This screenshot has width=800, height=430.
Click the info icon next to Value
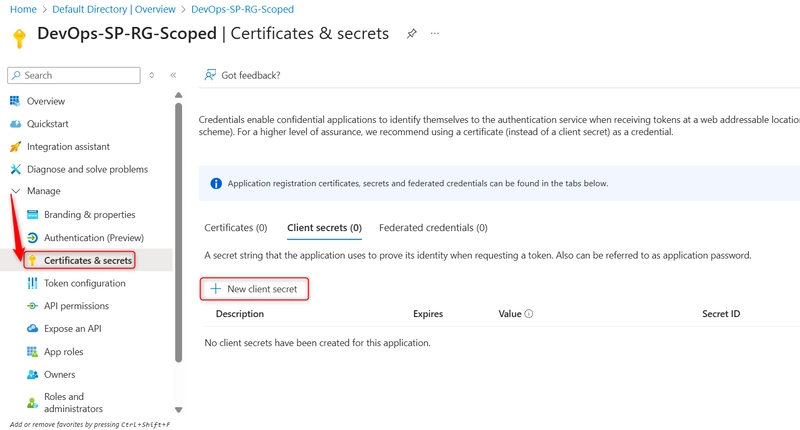tap(529, 314)
